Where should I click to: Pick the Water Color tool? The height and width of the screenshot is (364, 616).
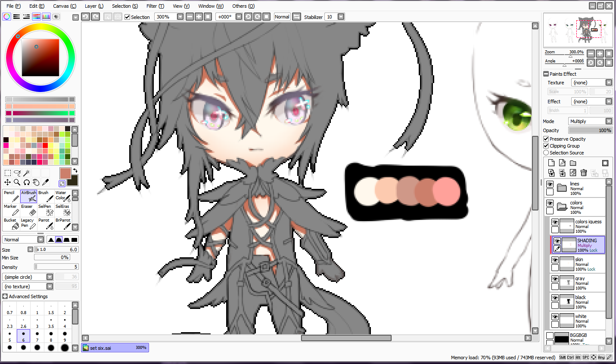(x=63, y=196)
